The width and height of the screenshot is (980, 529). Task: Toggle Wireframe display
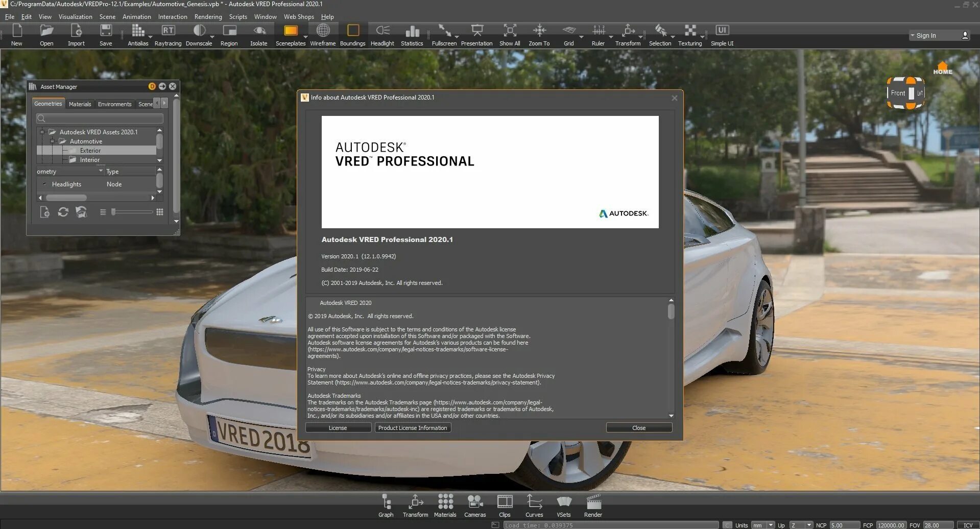pos(323,35)
